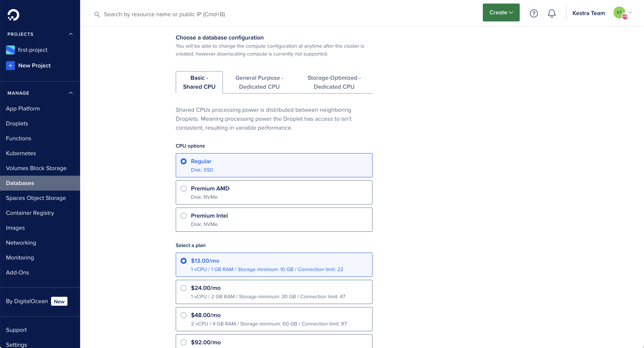This screenshot has width=644, height=348.
Task: Switch to Storage-Optimized Dedicated CPU tab
Action: click(x=334, y=82)
